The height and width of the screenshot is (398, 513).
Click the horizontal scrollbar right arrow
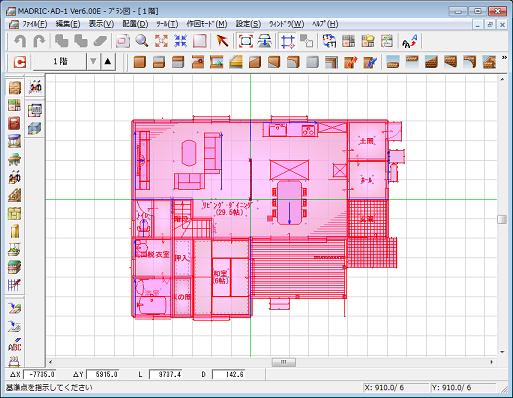coord(491,362)
